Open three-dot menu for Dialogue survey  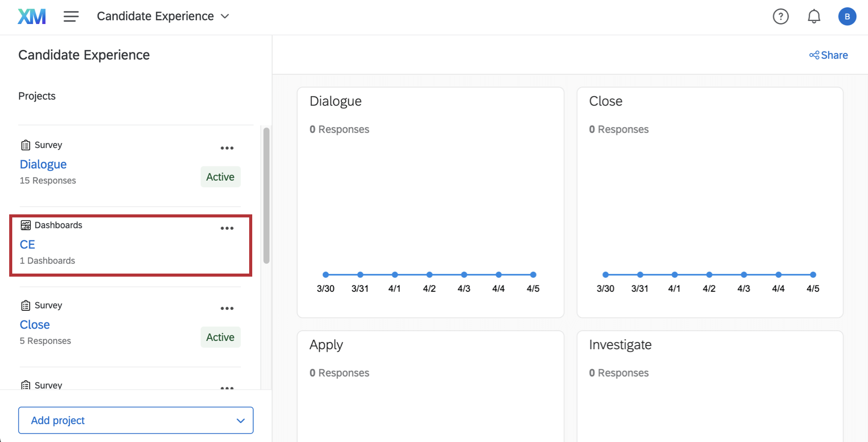(x=227, y=148)
